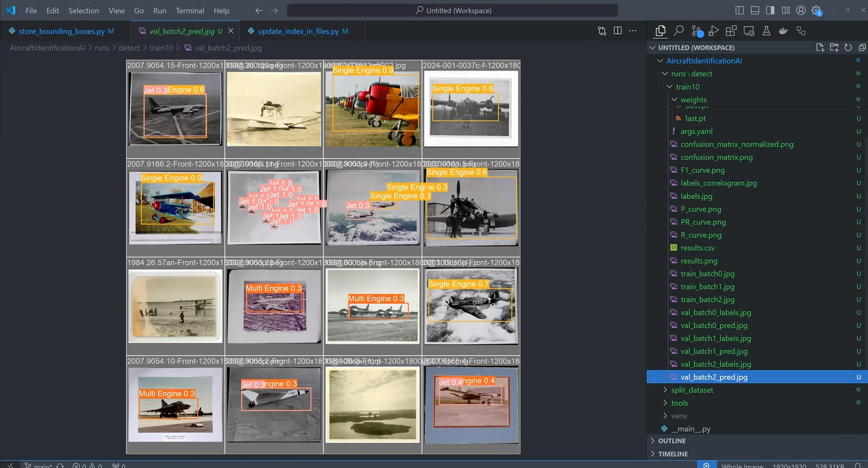
Task: Click the New File icon in Explorer header
Action: click(820, 48)
